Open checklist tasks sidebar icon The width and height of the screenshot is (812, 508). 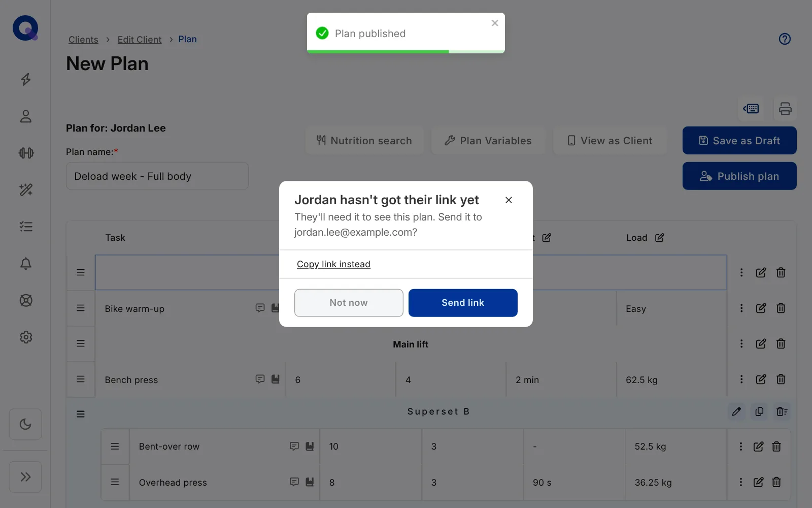click(26, 227)
